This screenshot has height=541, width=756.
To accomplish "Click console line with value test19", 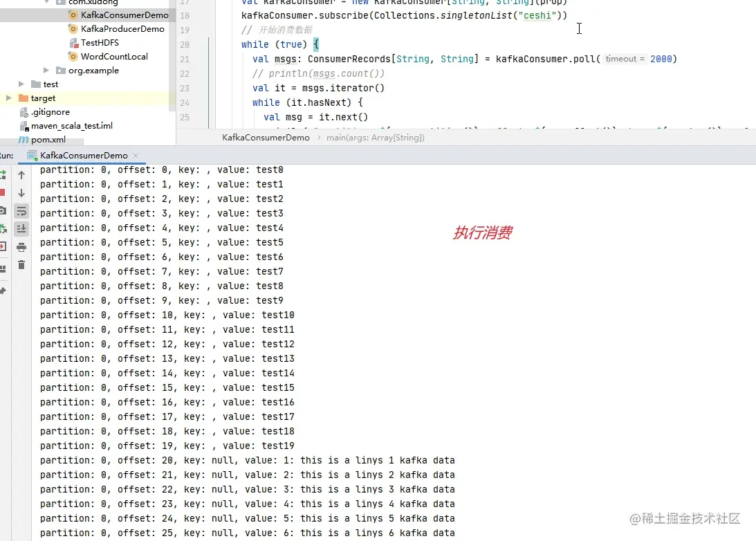I will (167, 446).
